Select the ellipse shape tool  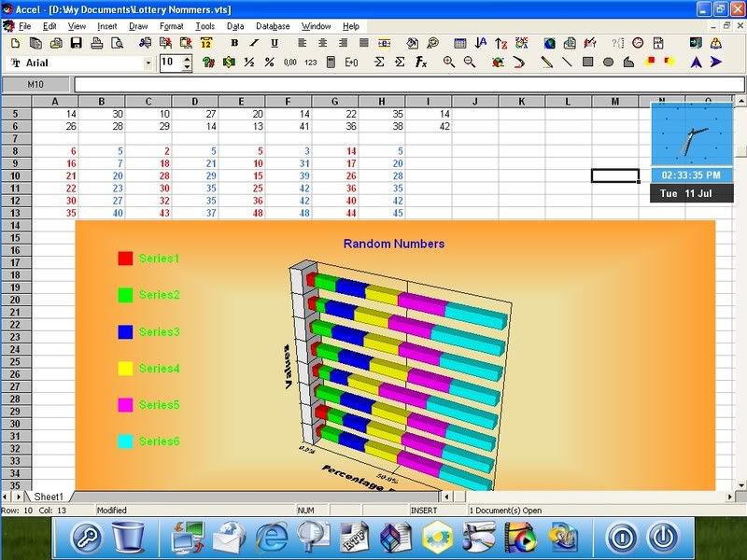click(608, 62)
